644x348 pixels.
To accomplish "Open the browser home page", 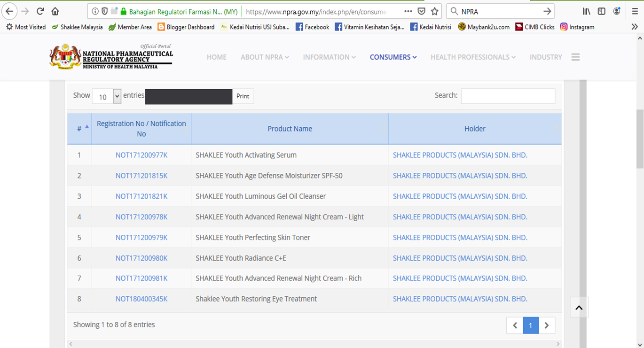I will [x=55, y=11].
